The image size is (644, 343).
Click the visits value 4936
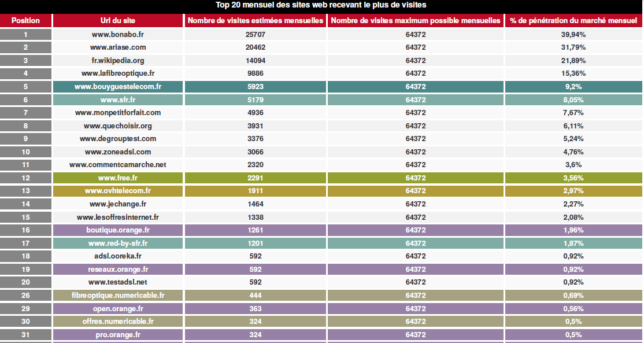pos(256,113)
